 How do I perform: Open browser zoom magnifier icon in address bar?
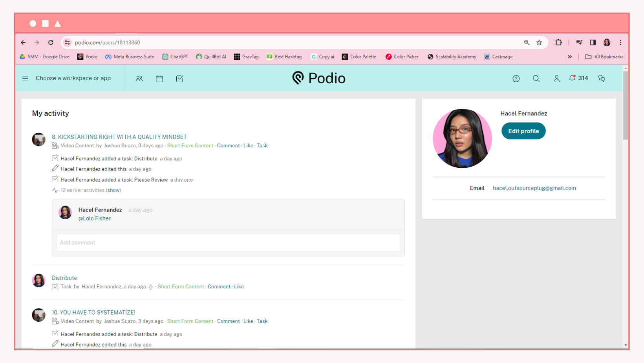527,42
